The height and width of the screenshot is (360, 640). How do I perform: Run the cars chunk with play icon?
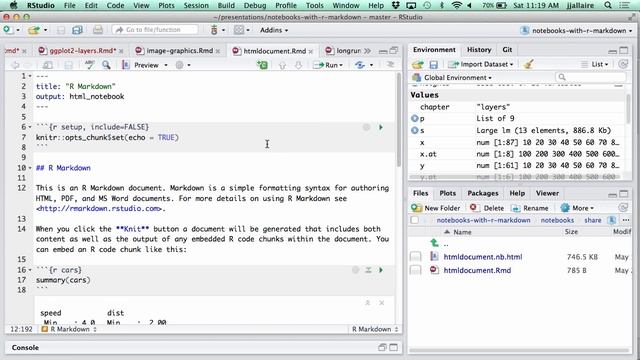click(x=381, y=270)
